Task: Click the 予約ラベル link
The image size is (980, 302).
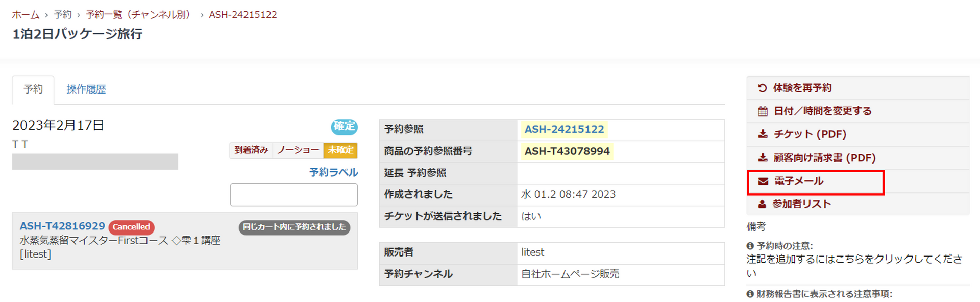Action: click(x=333, y=172)
